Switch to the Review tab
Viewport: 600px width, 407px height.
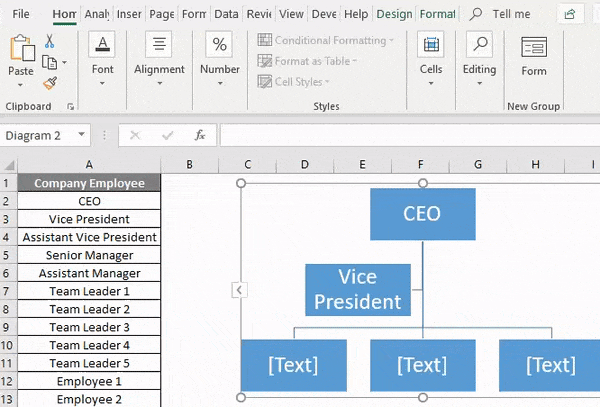tap(259, 14)
